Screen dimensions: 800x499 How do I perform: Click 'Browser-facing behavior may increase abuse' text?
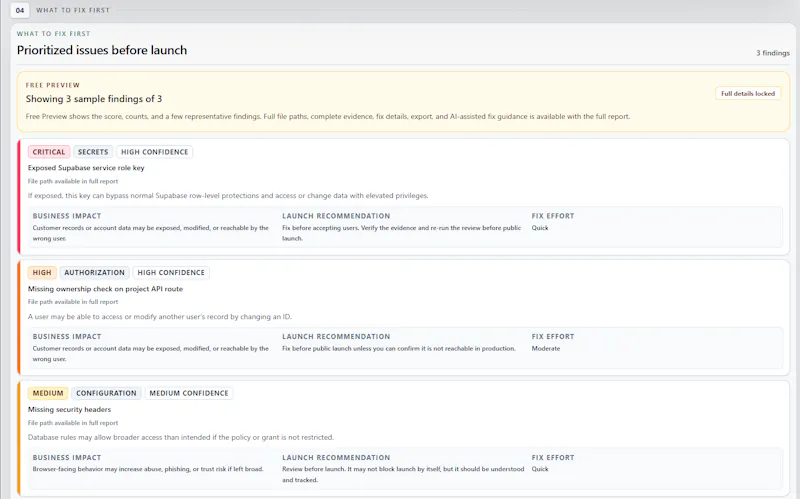(x=148, y=469)
